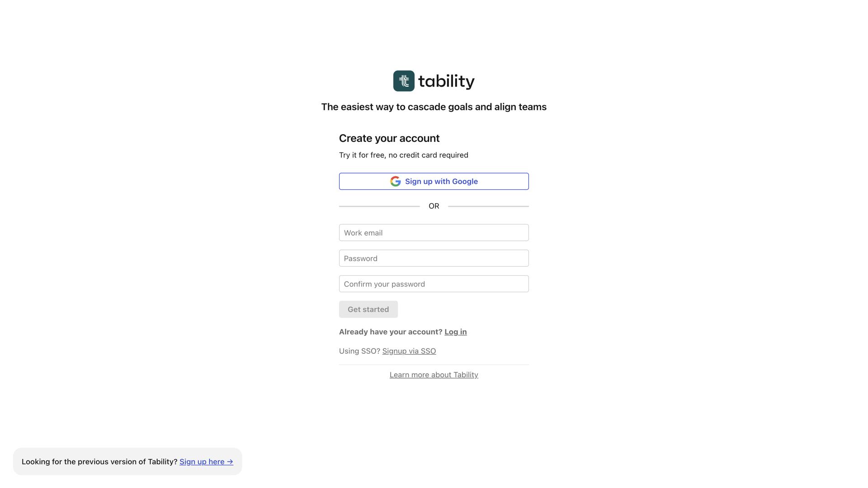
Task: Select the Google signup option above OR divider
Action: (434, 181)
